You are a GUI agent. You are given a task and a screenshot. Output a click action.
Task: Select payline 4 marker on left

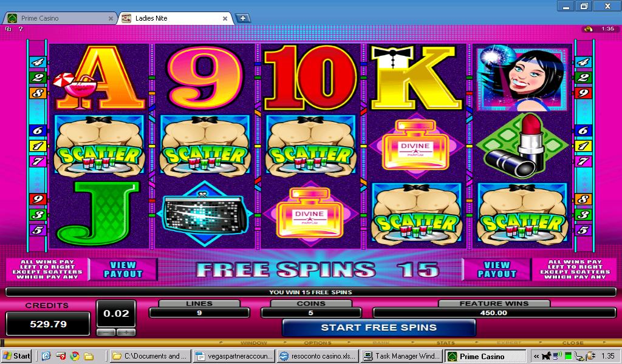pos(38,62)
